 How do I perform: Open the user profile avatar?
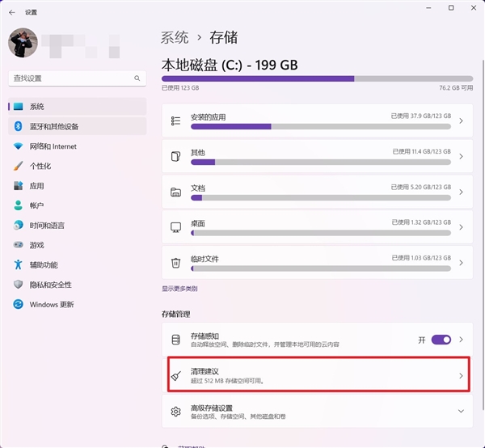click(23, 42)
